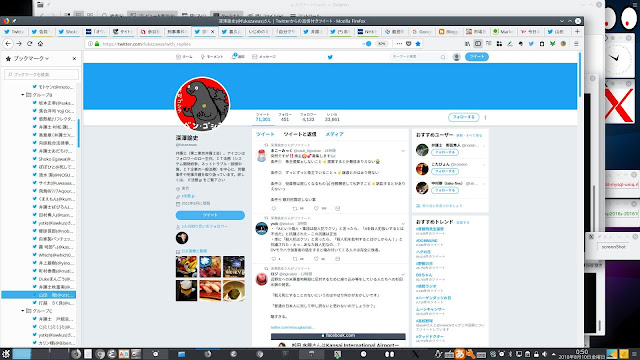Go back with the Firefox back arrow
Viewport: 640px width, 360px height.
(8, 44)
